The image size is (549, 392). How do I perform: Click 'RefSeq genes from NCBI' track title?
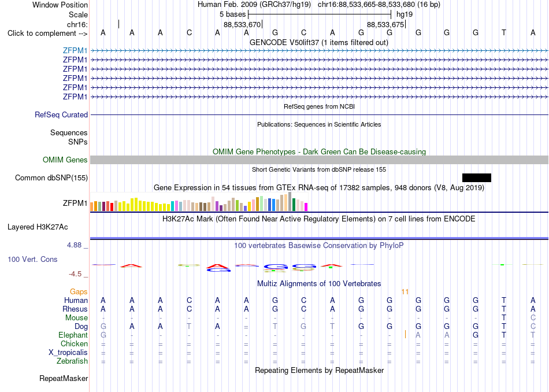coord(319,106)
